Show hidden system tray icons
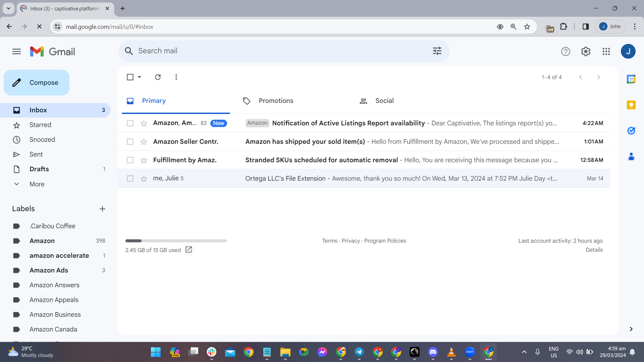The height and width of the screenshot is (362, 644). (524, 352)
